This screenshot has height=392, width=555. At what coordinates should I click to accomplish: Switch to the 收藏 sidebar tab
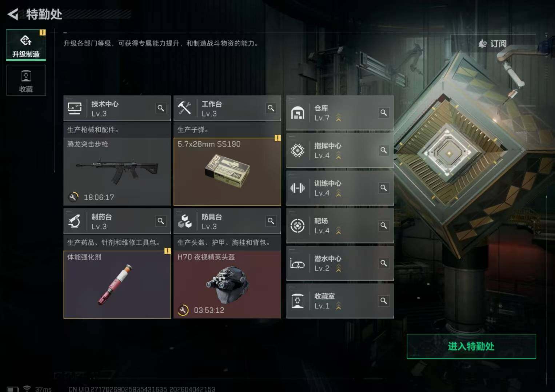pyautogui.click(x=26, y=80)
